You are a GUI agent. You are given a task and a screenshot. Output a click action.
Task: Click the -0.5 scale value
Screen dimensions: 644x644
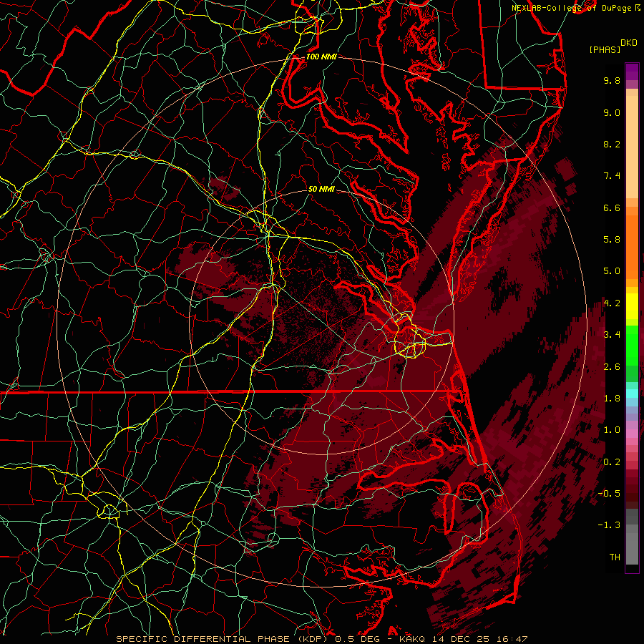click(x=609, y=494)
